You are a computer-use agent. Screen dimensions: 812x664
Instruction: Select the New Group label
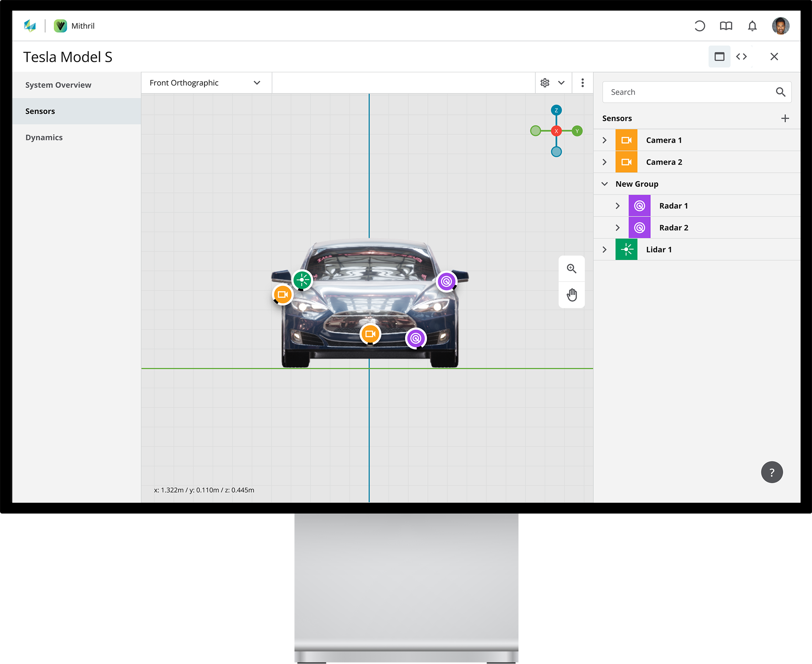[x=637, y=184]
